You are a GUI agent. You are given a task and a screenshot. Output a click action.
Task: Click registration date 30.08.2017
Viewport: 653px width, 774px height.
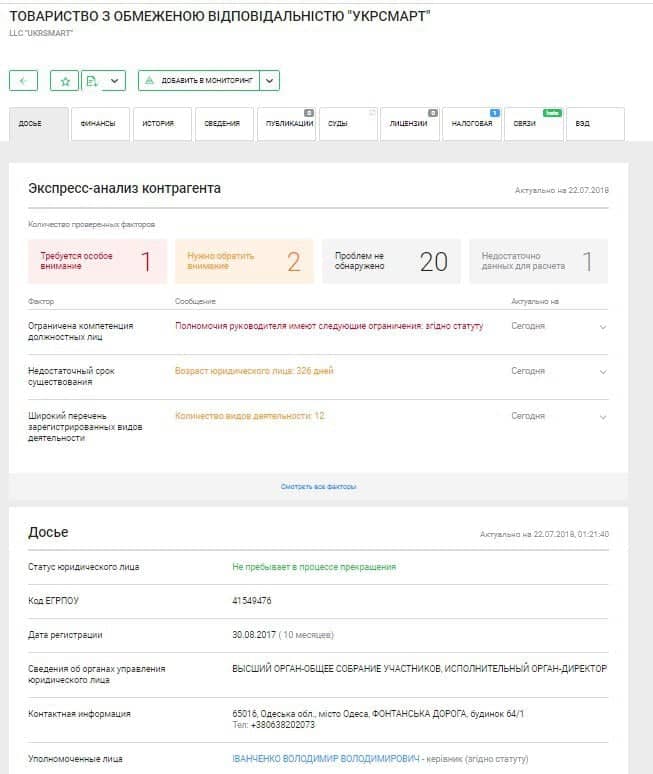pos(254,635)
